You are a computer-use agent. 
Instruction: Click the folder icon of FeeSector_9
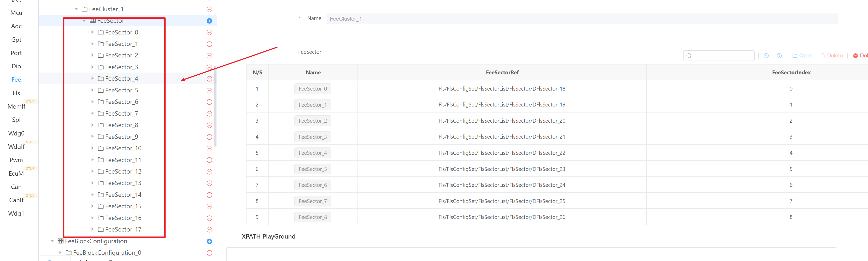[x=101, y=137]
